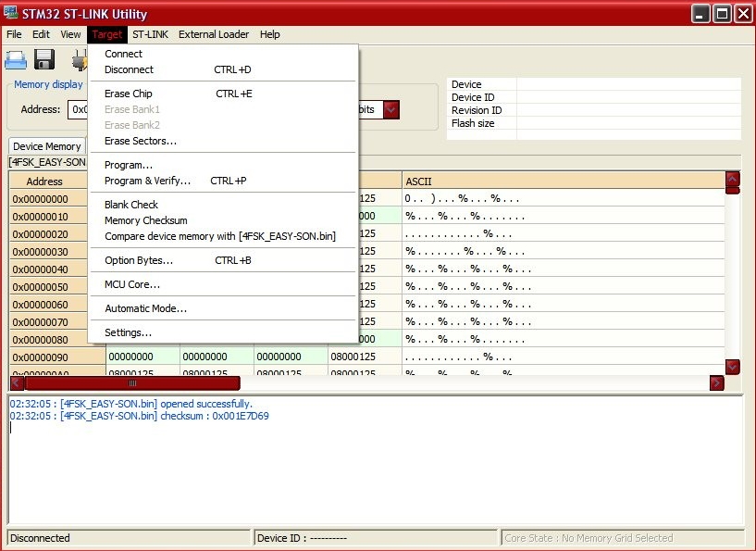
Task: Click the vertical scrollbar down arrow
Action: point(732,367)
